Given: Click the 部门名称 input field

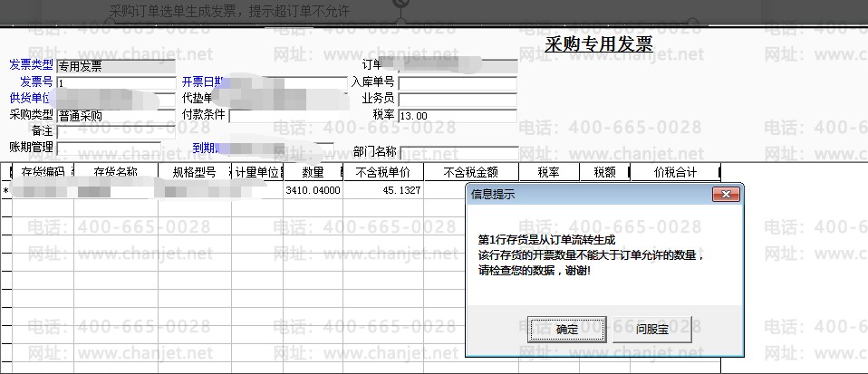Looking at the screenshot, I should click(458, 153).
